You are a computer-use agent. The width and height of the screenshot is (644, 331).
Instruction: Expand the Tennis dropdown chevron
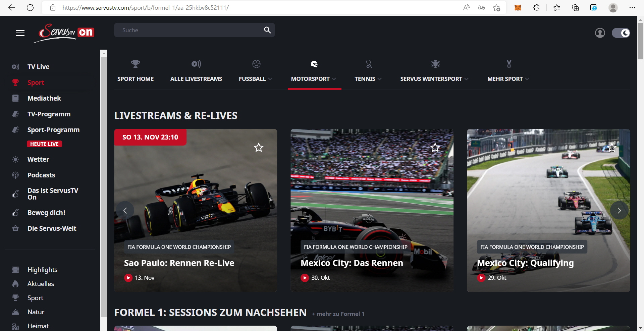pos(379,79)
